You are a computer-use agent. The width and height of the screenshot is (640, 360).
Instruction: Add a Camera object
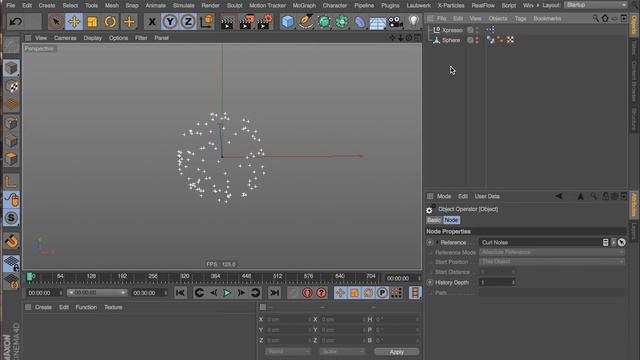(x=396, y=22)
